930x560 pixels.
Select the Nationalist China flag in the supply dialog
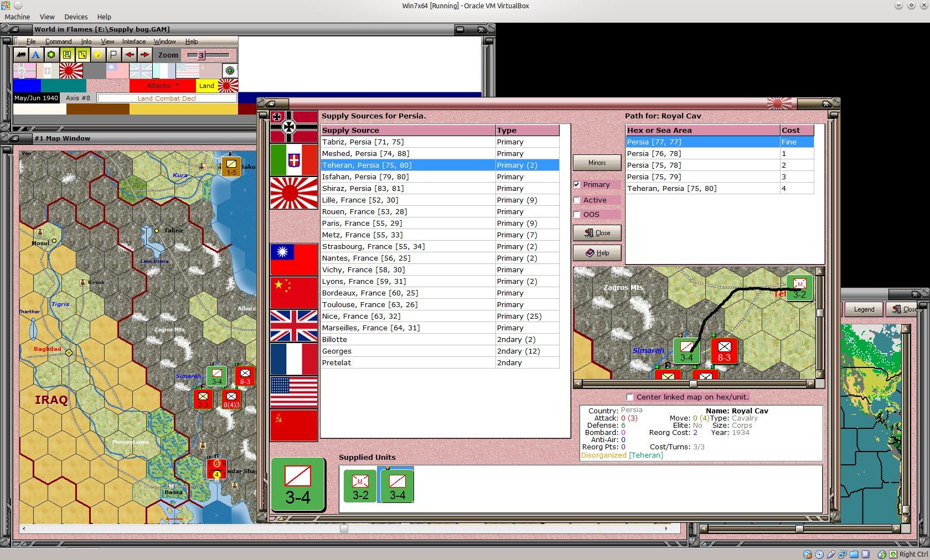click(x=294, y=260)
